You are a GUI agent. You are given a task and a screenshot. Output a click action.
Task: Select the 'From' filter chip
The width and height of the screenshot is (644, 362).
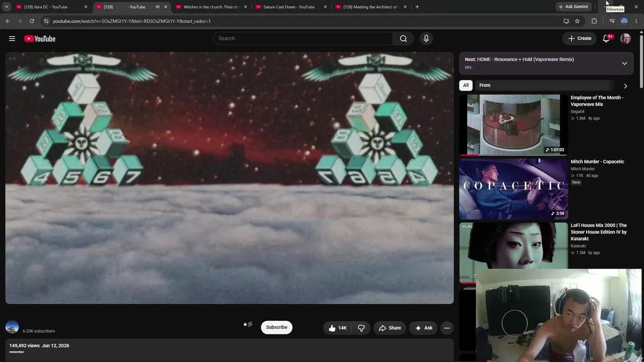click(485, 85)
